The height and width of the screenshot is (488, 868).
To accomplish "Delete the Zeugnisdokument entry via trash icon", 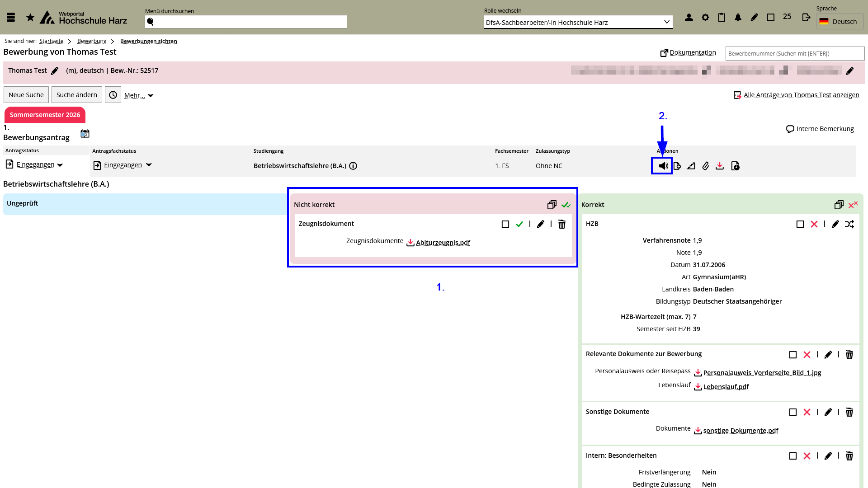I will click(561, 224).
